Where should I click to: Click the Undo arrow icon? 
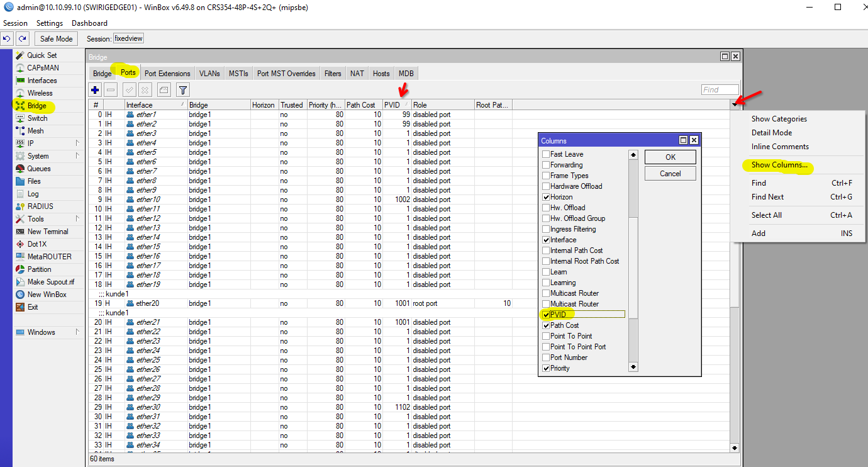click(x=7, y=38)
